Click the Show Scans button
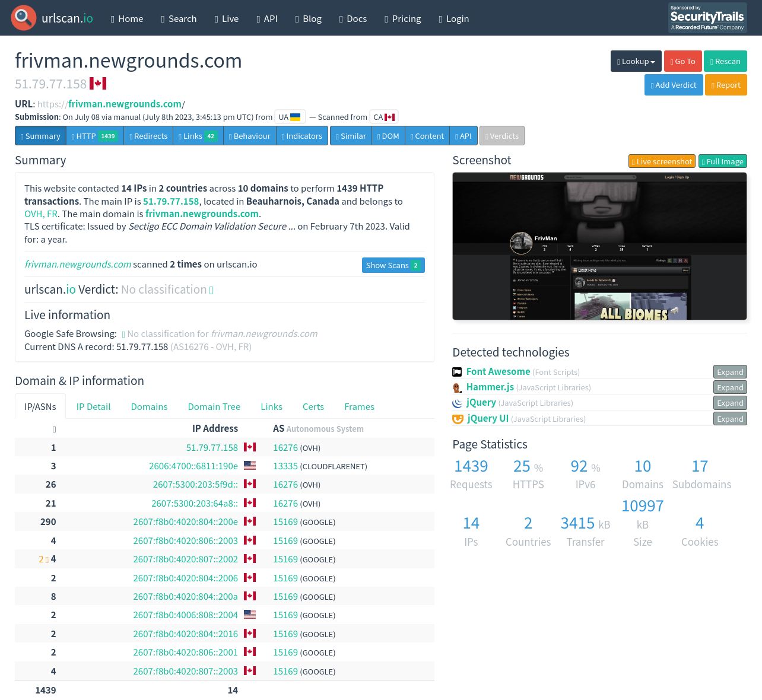The image size is (762, 700). [393, 265]
